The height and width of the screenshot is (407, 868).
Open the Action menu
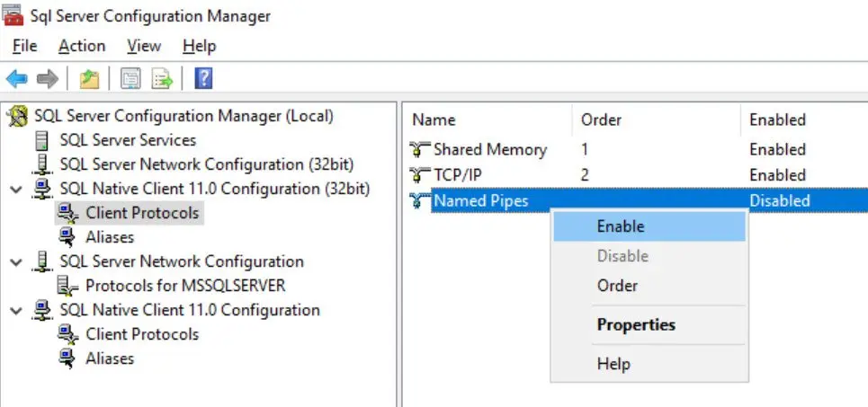[82, 46]
